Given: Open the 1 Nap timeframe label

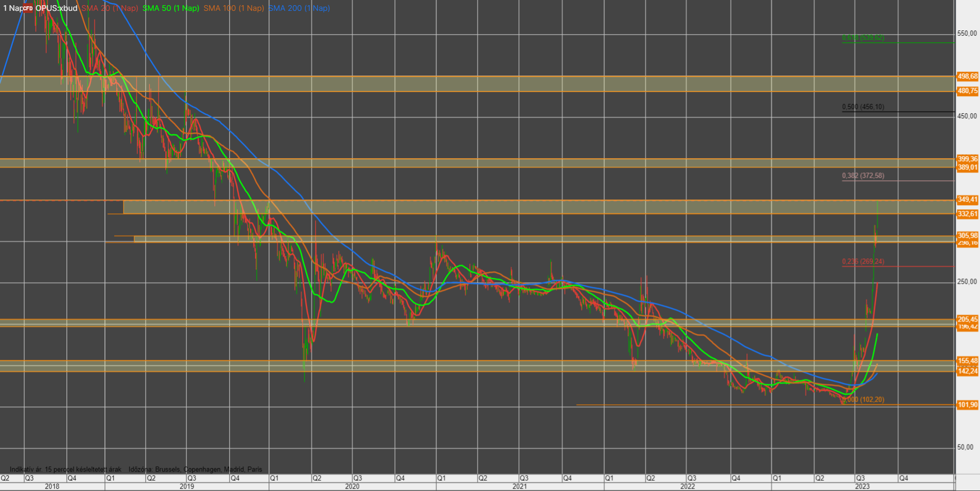Looking at the screenshot, I should pos(11,8).
